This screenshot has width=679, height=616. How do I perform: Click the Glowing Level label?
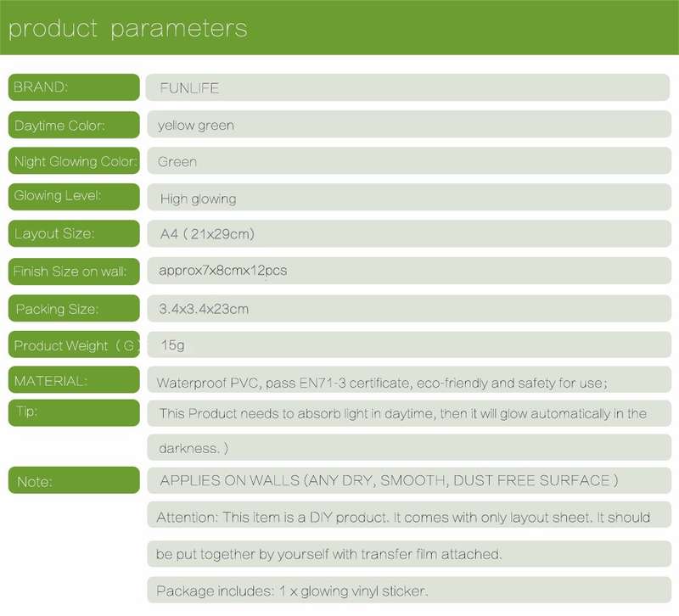pos(74,197)
